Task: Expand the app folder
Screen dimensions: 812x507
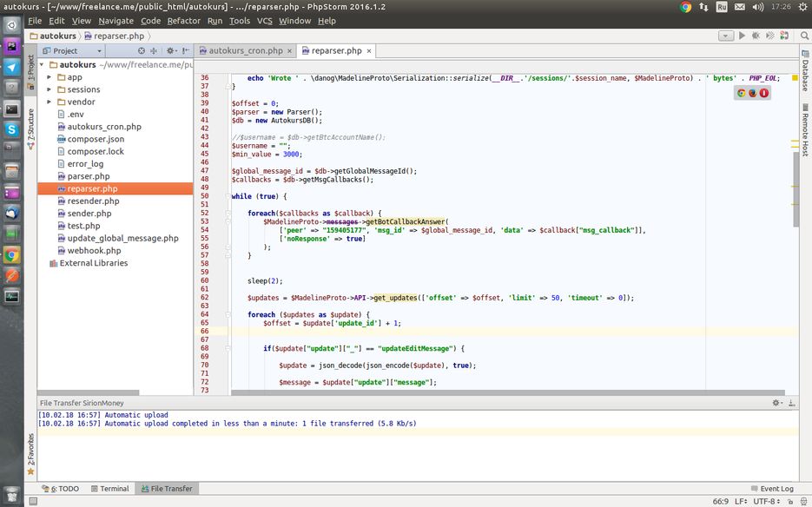Action: pos(50,77)
